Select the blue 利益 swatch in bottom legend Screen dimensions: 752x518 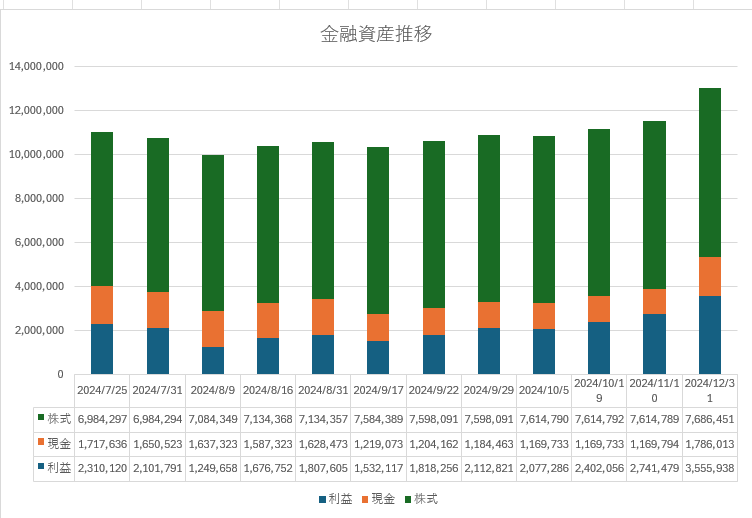tap(323, 499)
